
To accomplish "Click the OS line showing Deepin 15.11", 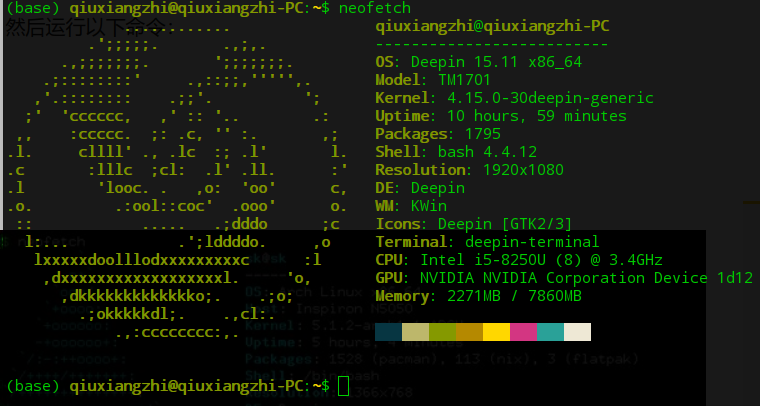I will click(x=478, y=62).
